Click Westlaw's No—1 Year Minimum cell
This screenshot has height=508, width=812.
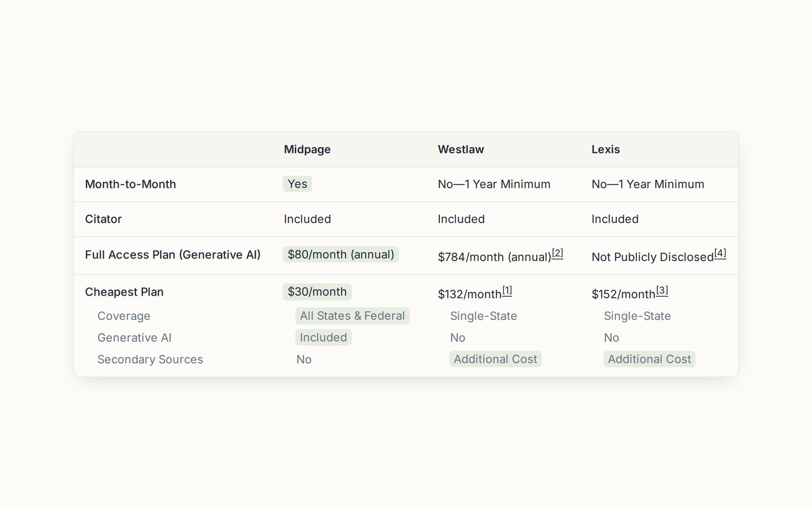click(x=494, y=184)
